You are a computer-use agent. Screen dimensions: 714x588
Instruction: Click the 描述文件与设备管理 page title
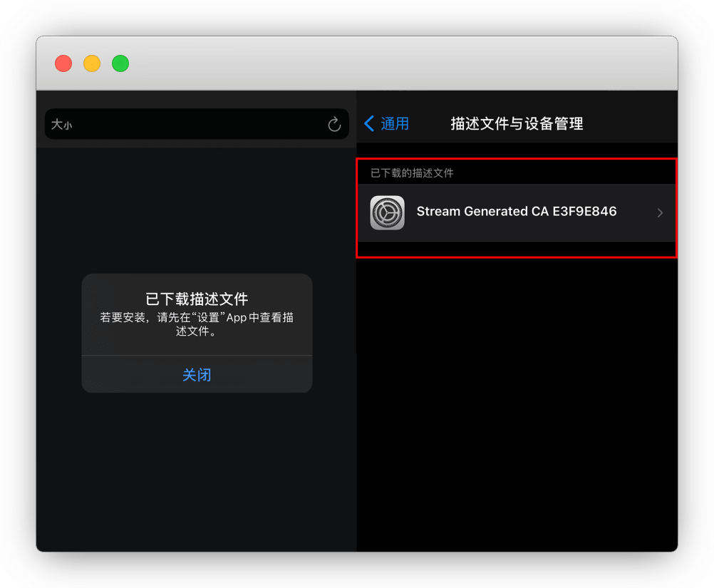pos(517,124)
